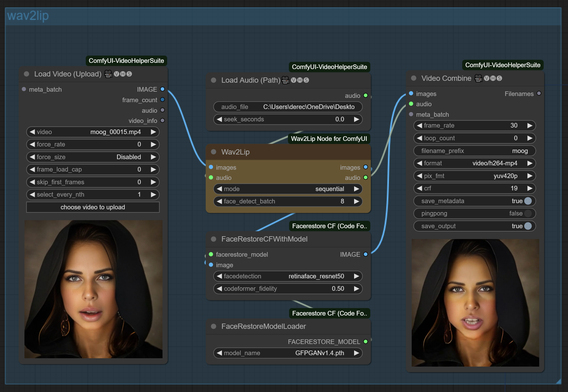Click the camera icon on Video Combine node
568x392 pixels.
(479, 78)
